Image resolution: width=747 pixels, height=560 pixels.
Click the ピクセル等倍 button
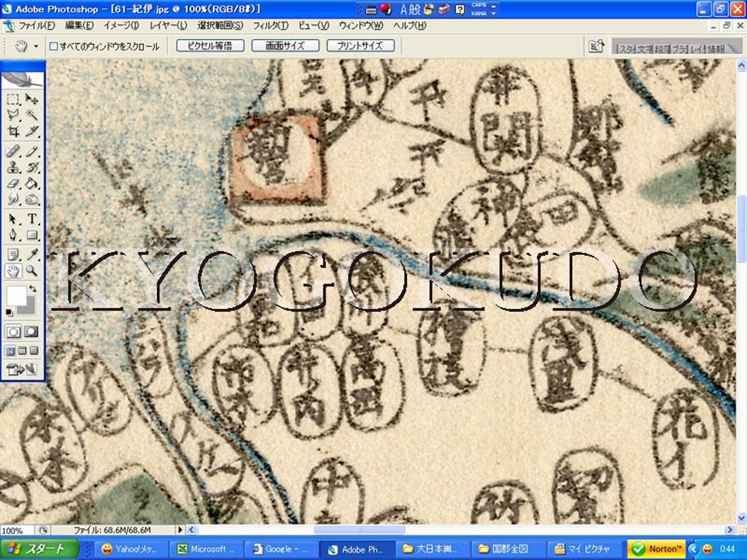(x=210, y=46)
